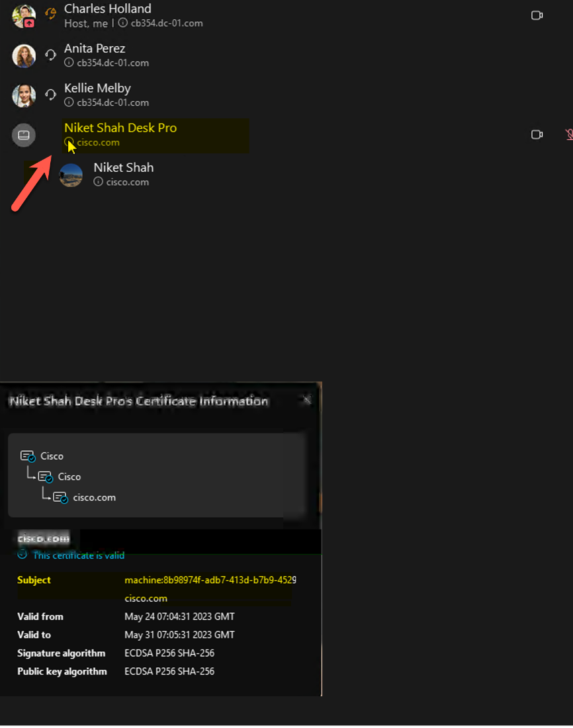
Task: Click the certificate Subject machine ID value
Action: click(210, 580)
